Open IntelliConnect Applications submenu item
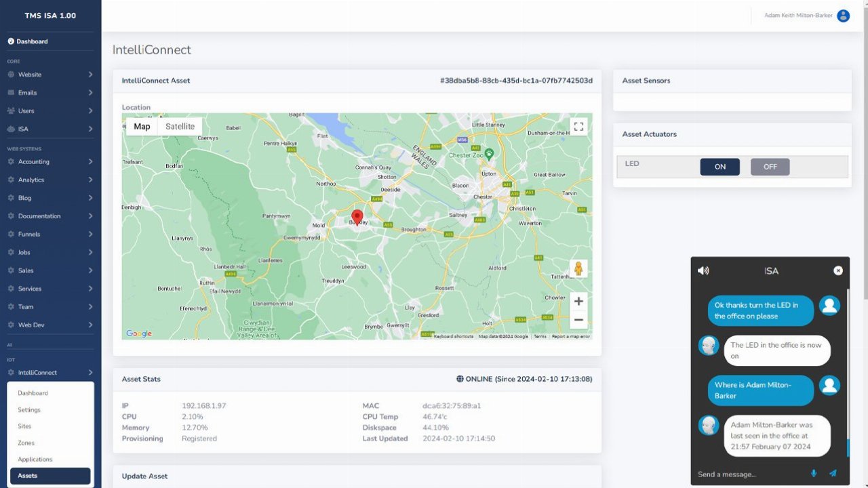Viewport: 868px width, 488px height. click(x=35, y=460)
